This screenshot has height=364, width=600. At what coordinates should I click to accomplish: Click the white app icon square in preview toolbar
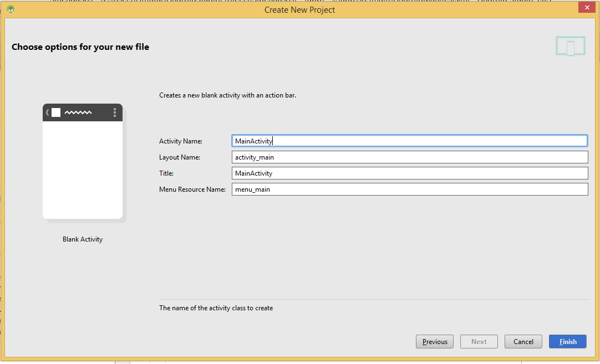[55, 112]
